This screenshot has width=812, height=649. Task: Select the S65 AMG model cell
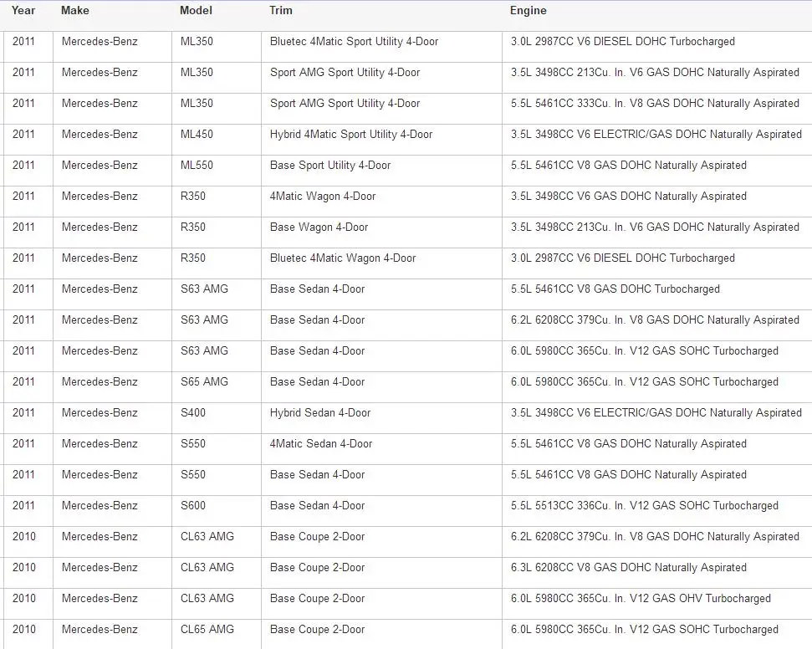[x=204, y=381]
